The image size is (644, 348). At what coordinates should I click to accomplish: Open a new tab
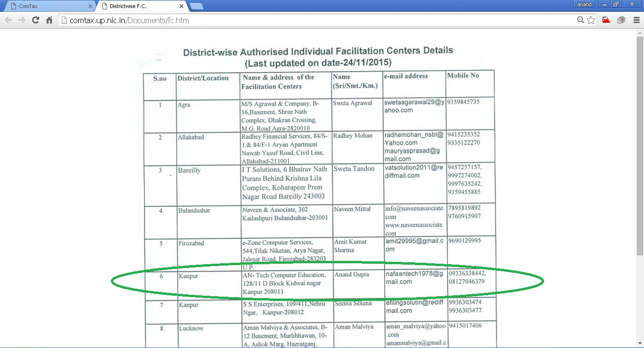196,6
